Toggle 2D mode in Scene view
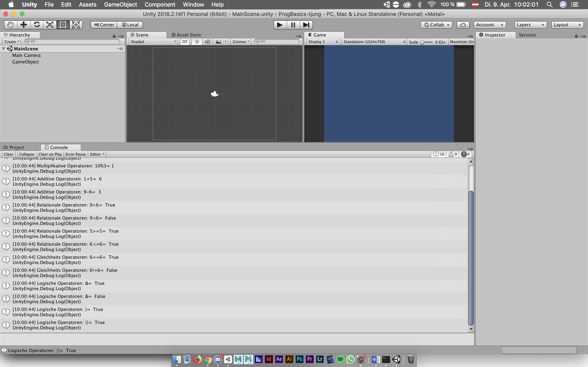588x367 pixels. (x=184, y=42)
